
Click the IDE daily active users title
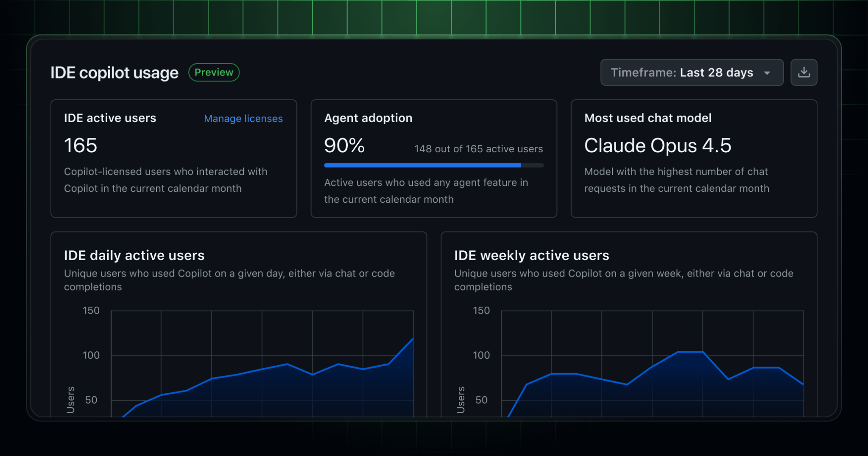coord(134,255)
